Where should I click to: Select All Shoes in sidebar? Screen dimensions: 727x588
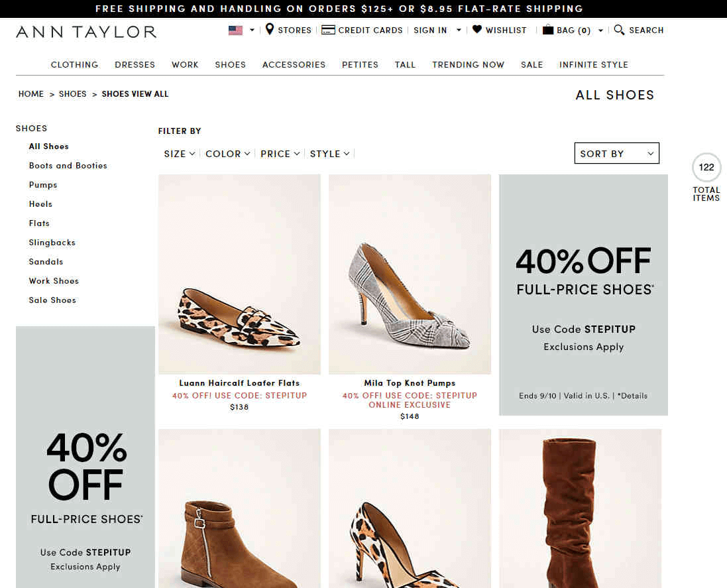click(x=48, y=147)
